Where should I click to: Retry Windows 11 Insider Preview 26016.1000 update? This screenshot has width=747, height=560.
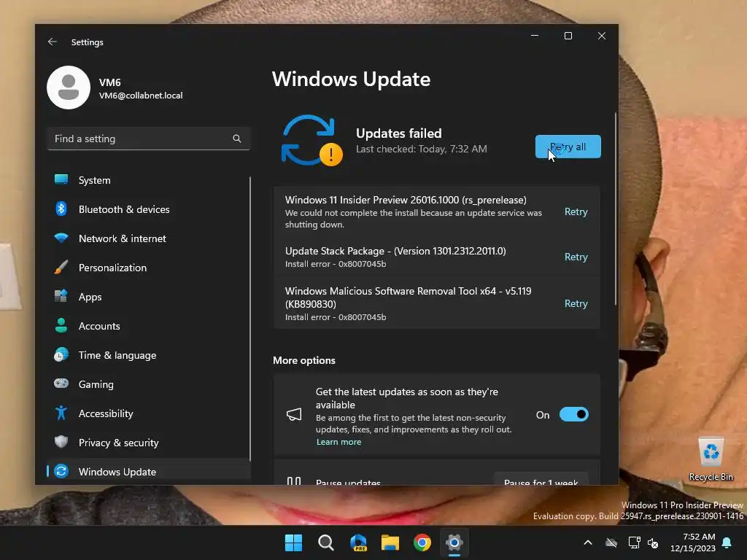576,211
